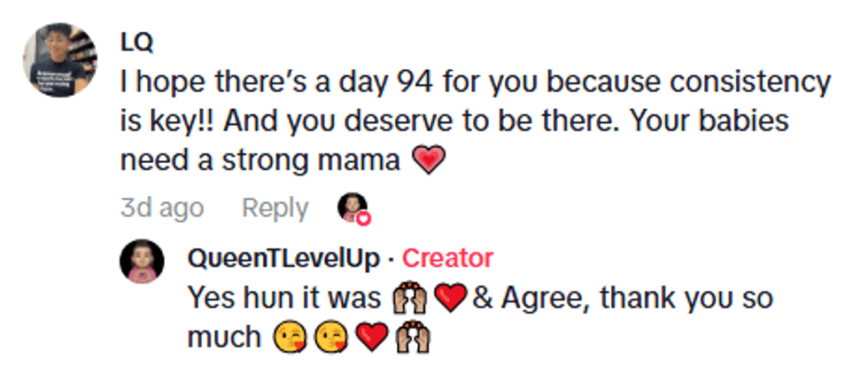This screenshot has height=367, width=868.
Task: Click the pink Creator label
Action: point(447,258)
